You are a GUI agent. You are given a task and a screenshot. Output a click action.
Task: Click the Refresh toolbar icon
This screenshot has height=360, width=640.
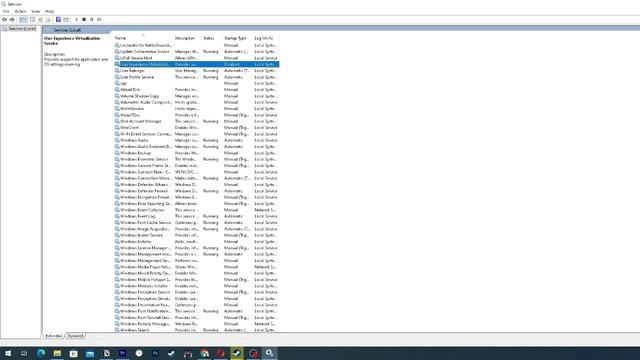point(40,20)
